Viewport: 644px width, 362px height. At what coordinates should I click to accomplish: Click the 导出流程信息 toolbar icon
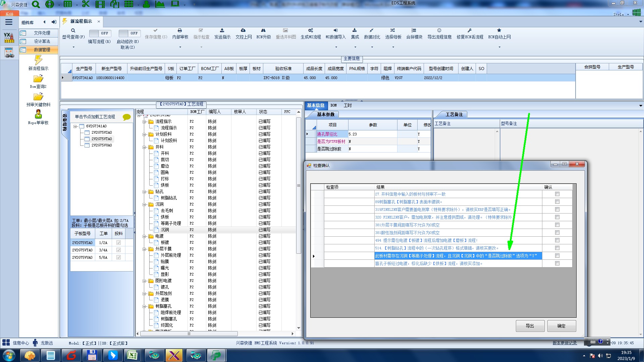439,31
